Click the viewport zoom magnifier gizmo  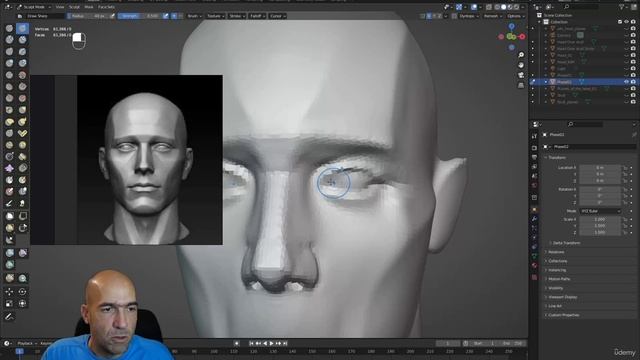pos(521,55)
